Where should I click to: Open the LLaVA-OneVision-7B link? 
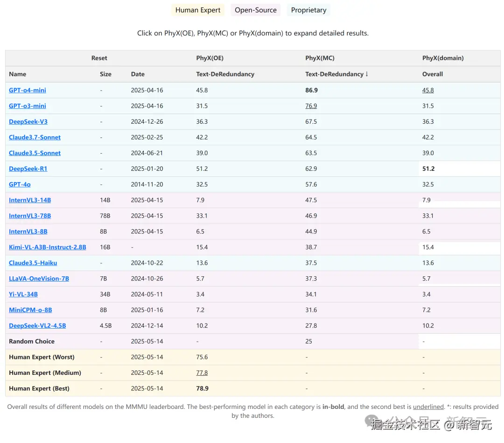[x=39, y=279]
